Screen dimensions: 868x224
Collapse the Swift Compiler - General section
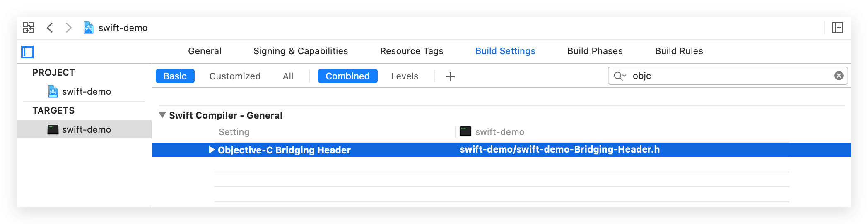pos(162,115)
